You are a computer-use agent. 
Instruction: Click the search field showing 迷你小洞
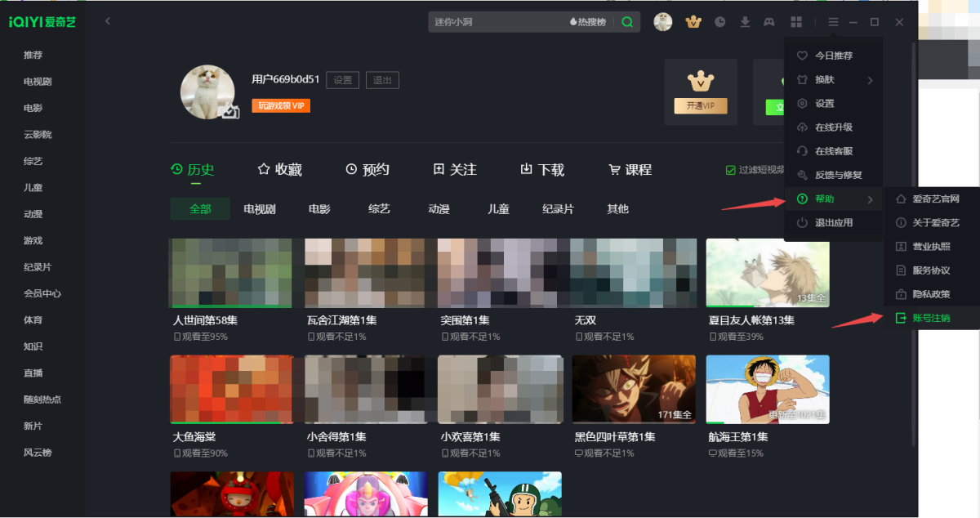tap(497, 22)
